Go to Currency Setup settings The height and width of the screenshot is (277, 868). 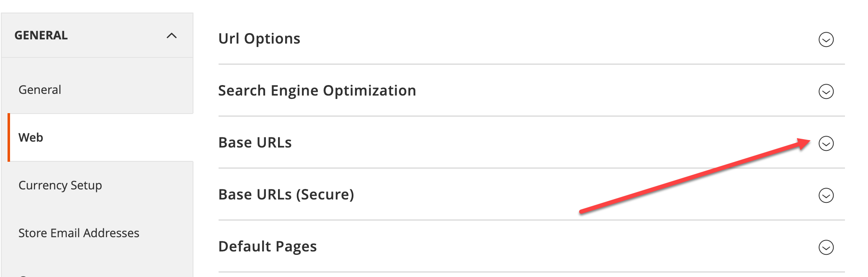pos(60,185)
